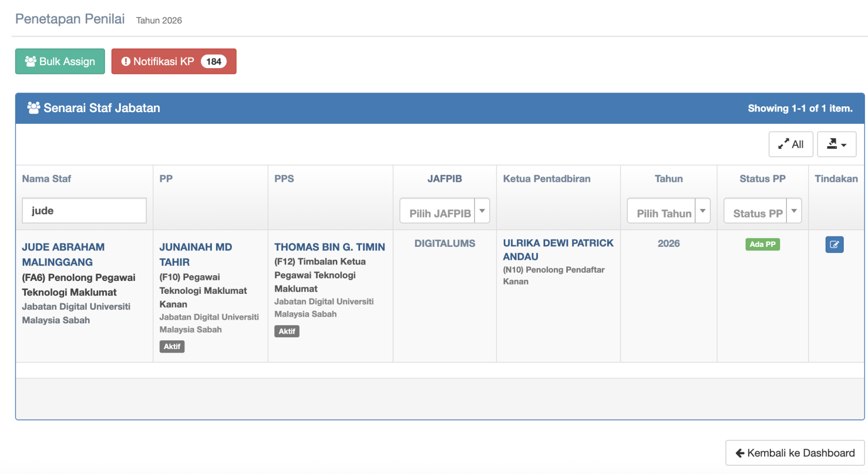
Task: Click the Bulk Assign button
Action: point(60,61)
